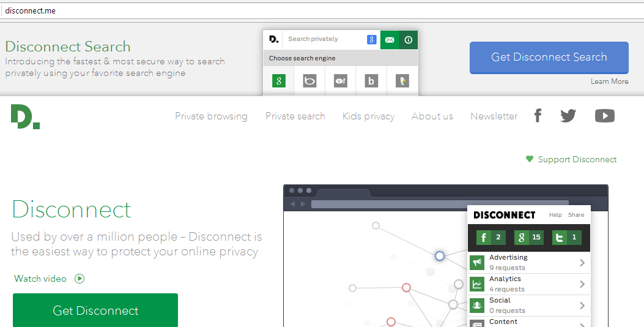Follow the Support Disconnect link

(577, 159)
